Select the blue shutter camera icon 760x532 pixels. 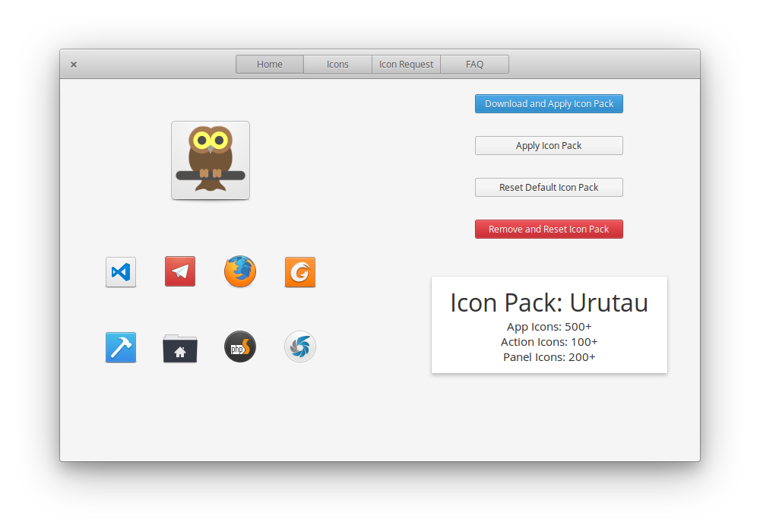tap(299, 347)
